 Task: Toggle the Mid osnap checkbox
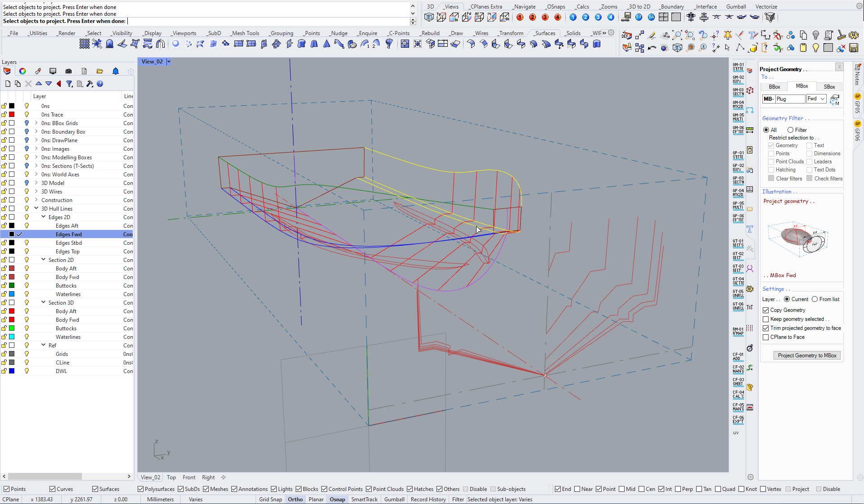click(x=621, y=489)
